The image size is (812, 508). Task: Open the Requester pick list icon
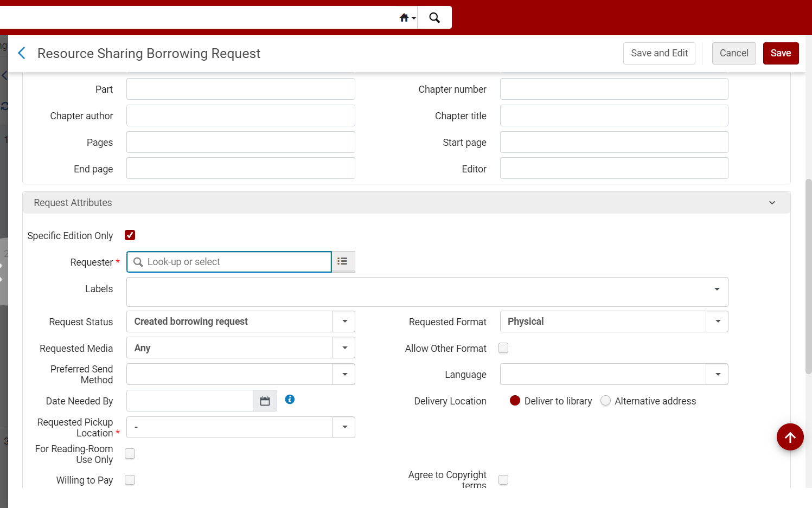pos(343,261)
